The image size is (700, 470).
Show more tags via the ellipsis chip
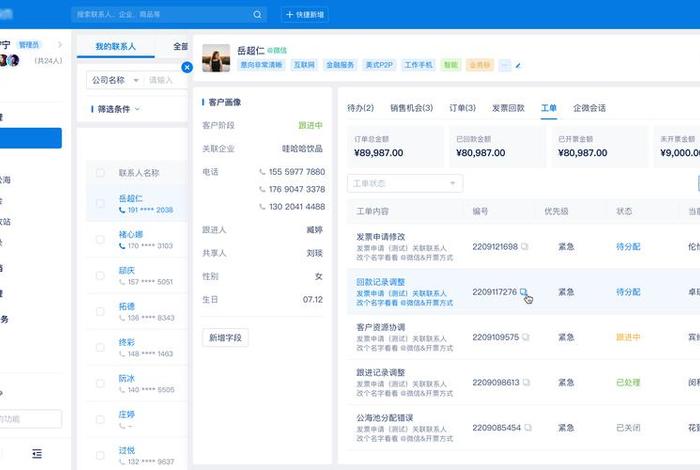(505, 65)
